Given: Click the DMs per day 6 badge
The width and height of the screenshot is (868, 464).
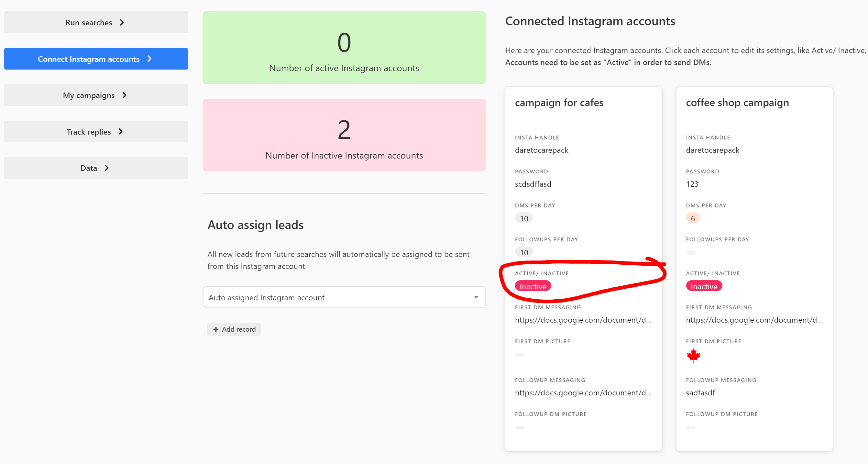Looking at the screenshot, I should 692,218.
